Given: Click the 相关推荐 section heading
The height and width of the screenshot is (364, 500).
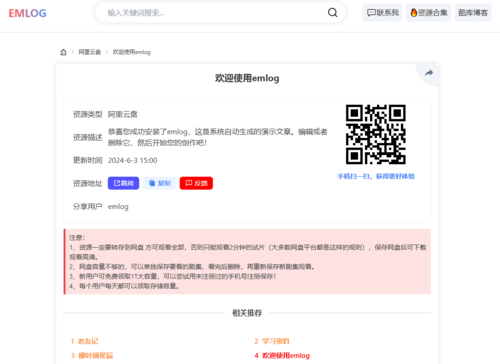Looking at the screenshot, I should tap(247, 313).
